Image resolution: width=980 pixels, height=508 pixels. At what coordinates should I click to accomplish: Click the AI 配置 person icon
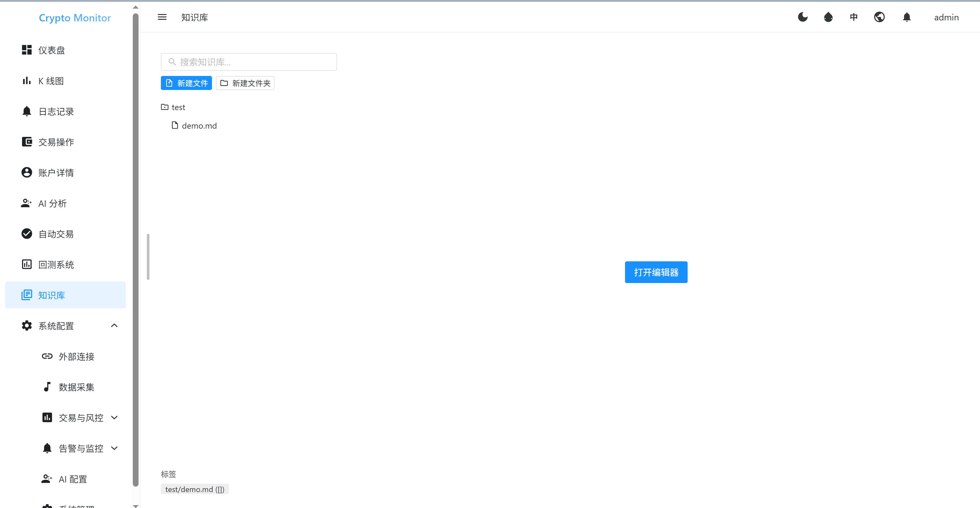[x=47, y=479]
